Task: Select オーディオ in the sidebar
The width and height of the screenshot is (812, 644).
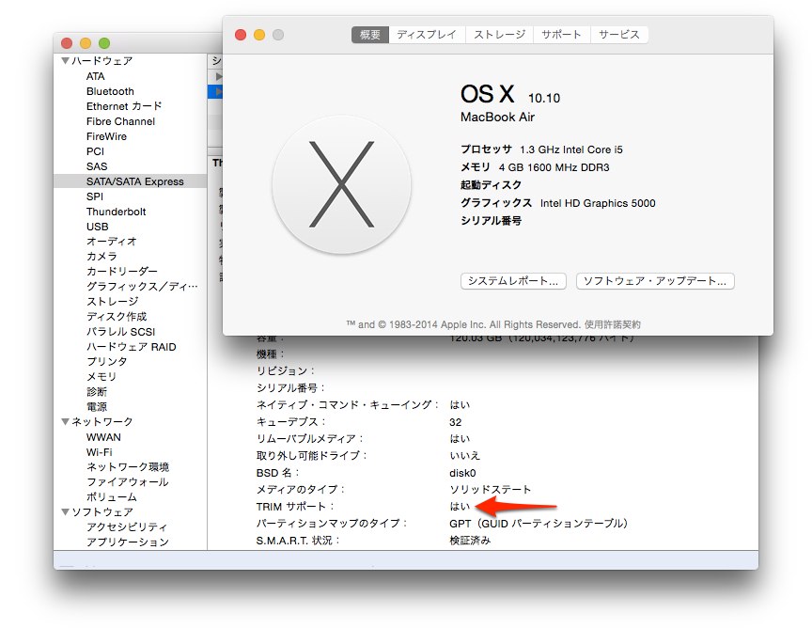Action: [111, 242]
